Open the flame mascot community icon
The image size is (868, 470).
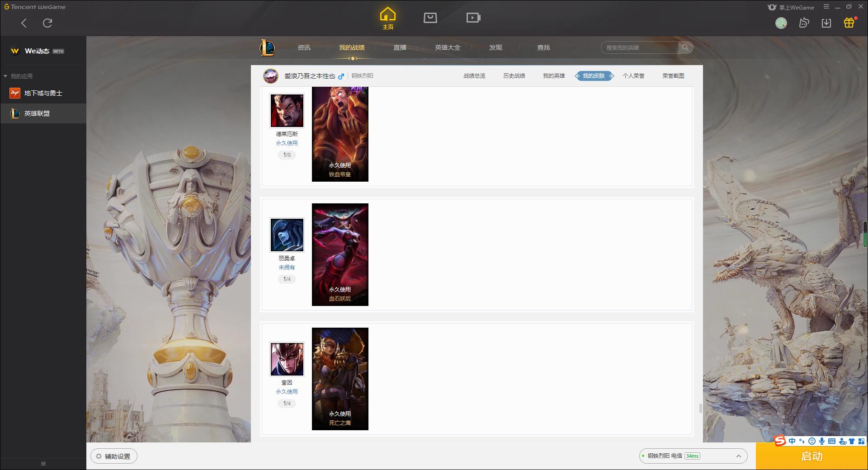coord(804,23)
